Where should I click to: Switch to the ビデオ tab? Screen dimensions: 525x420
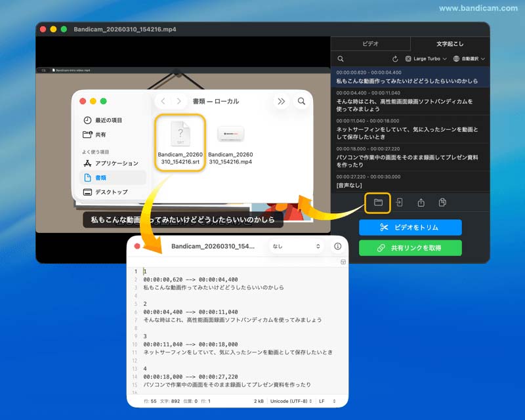[x=369, y=43]
